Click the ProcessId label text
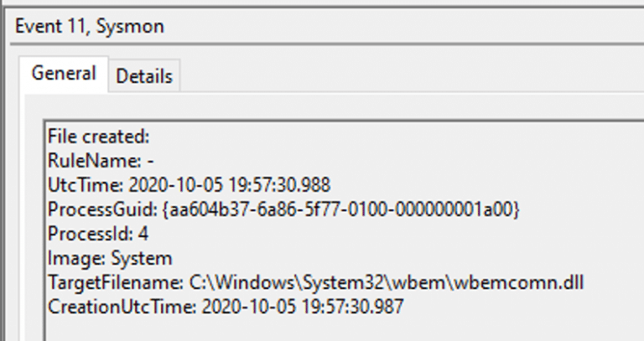The width and height of the screenshot is (644, 341). coord(91,234)
